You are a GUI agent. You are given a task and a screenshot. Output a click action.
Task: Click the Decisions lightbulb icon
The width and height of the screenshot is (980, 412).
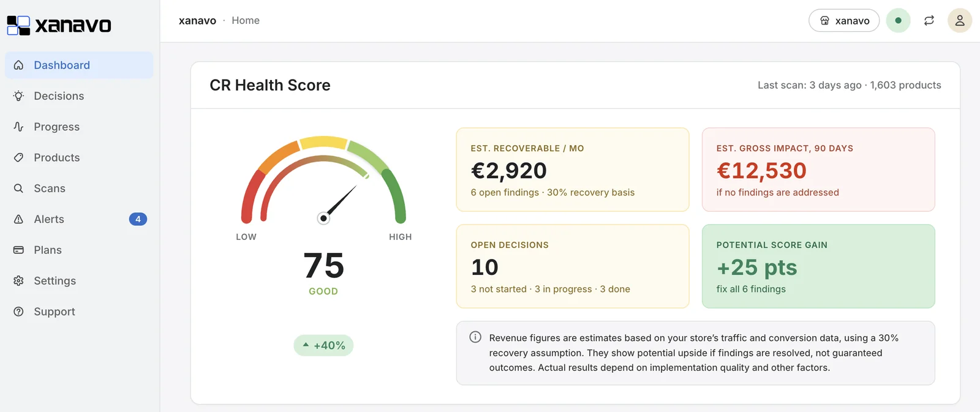(x=19, y=96)
